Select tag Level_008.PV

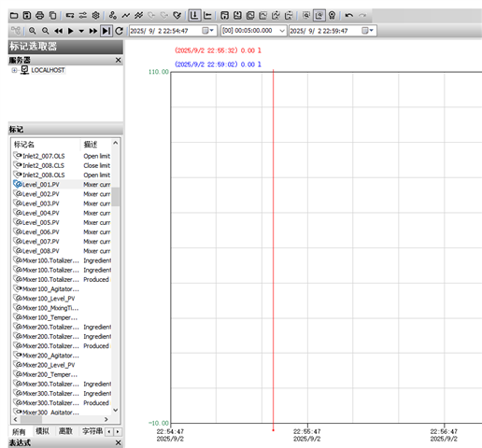pos(41,251)
